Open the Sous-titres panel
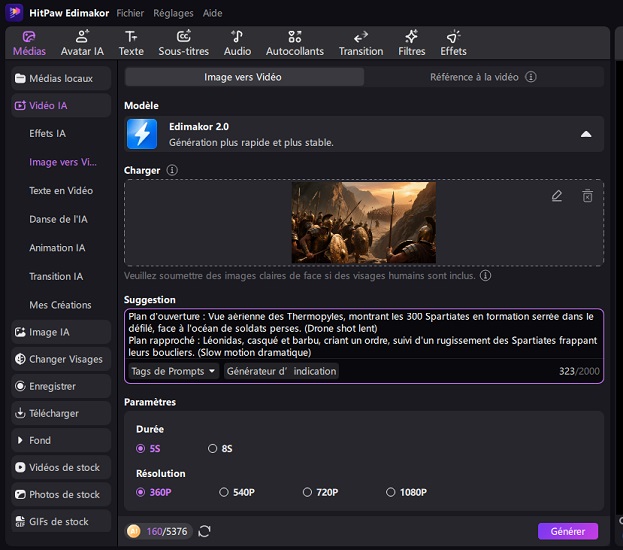Image resolution: width=623 pixels, height=550 pixels. click(x=184, y=43)
